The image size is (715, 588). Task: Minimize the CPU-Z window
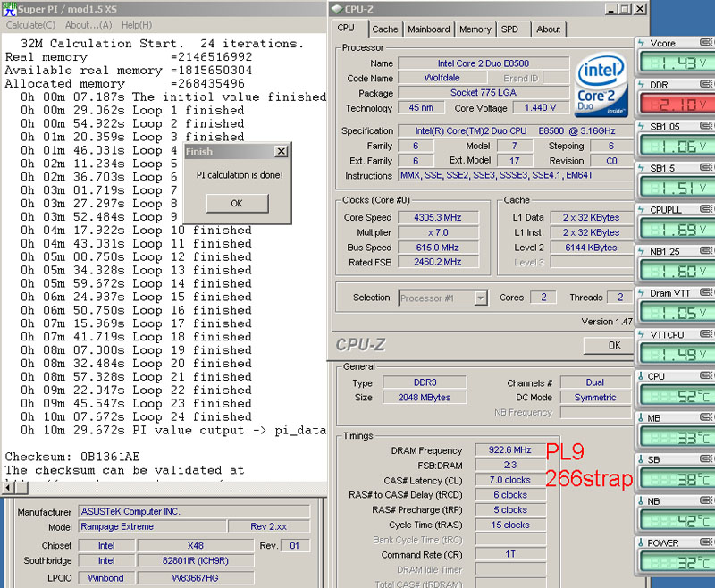[612, 9]
